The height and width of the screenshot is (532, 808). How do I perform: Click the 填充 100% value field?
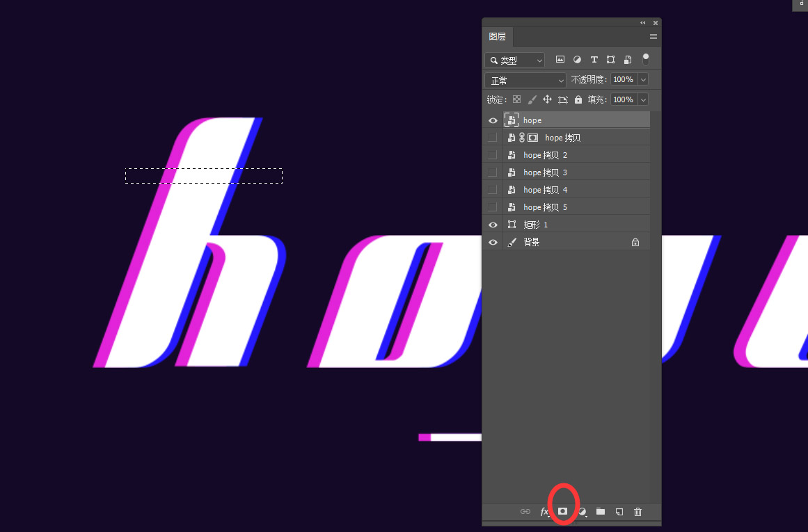(x=624, y=99)
